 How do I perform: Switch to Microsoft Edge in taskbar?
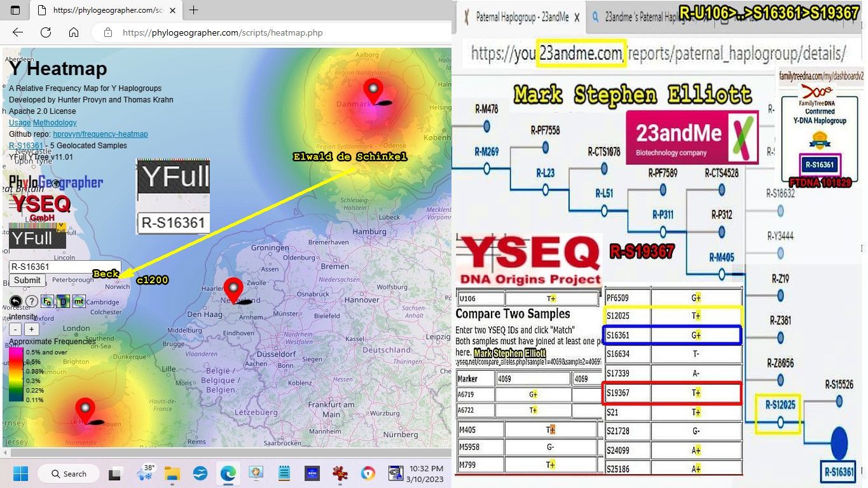point(228,473)
